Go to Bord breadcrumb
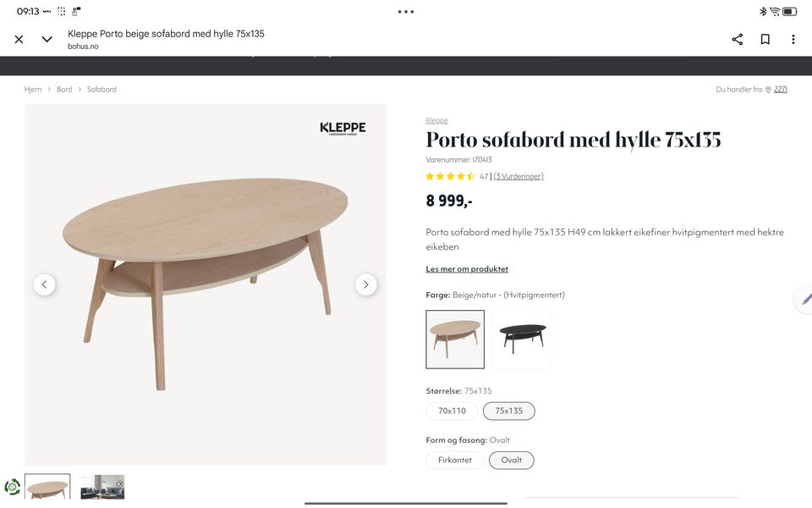 (64, 89)
